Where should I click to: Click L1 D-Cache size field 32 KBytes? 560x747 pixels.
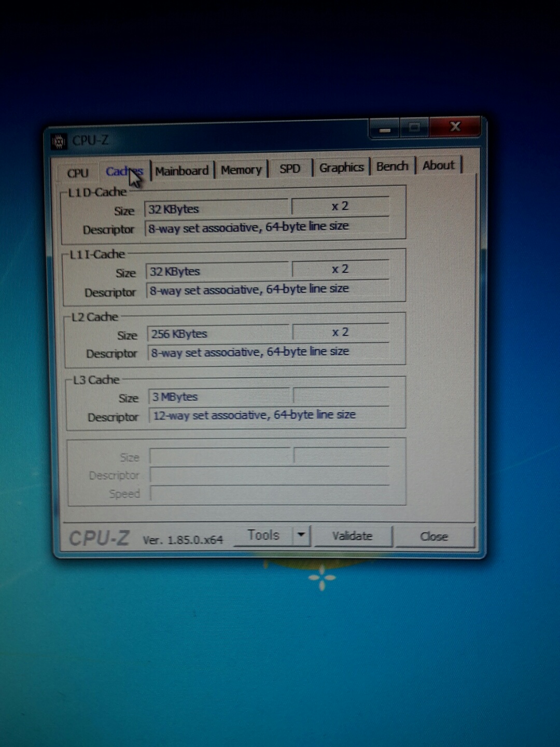coord(216,209)
